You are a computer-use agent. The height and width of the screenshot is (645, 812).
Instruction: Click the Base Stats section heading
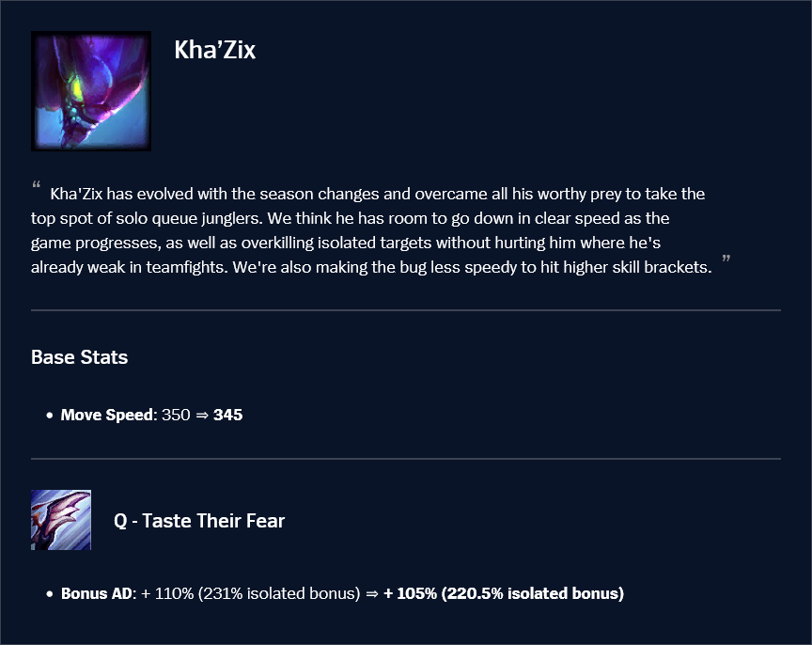click(80, 357)
